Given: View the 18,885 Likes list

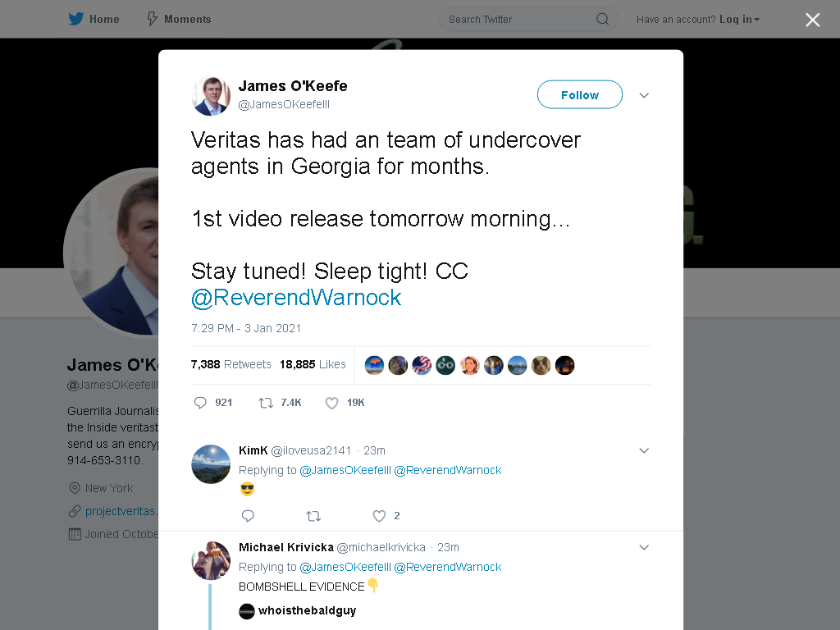Looking at the screenshot, I should (x=313, y=364).
